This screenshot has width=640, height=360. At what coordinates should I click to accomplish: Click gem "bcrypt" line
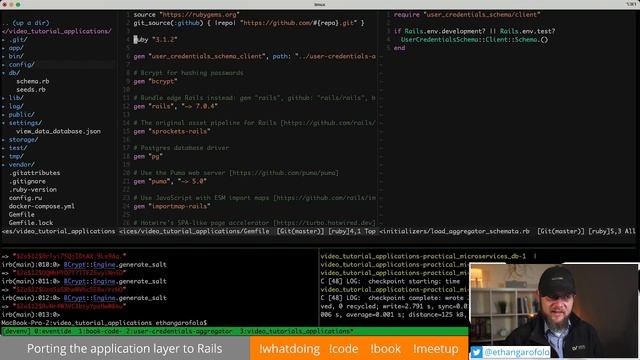pyautogui.click(x=155, y=81)
